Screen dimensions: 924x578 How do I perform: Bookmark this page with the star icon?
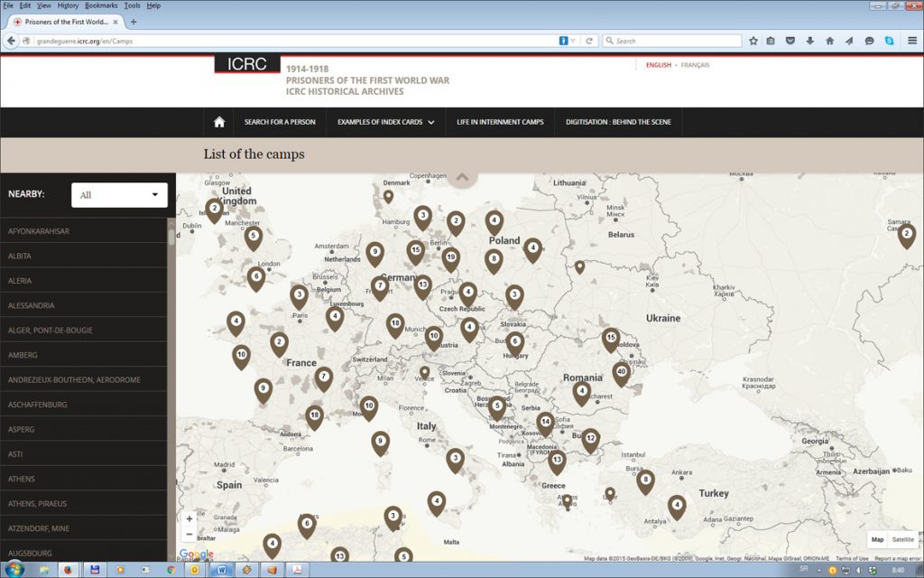753,41
